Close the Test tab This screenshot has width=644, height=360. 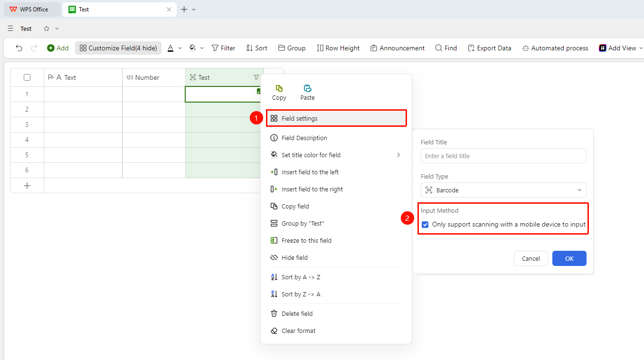point(169,9)
